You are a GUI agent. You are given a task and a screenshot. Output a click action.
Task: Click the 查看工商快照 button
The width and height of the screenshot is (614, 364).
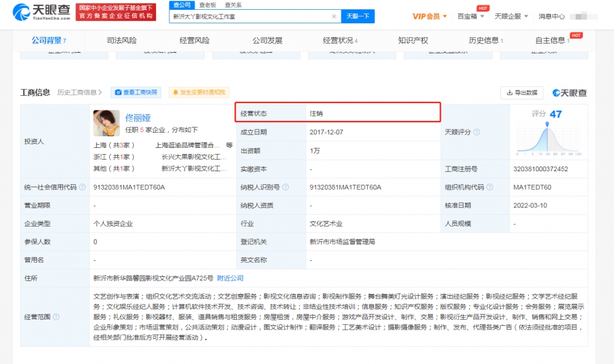point(136,92)
